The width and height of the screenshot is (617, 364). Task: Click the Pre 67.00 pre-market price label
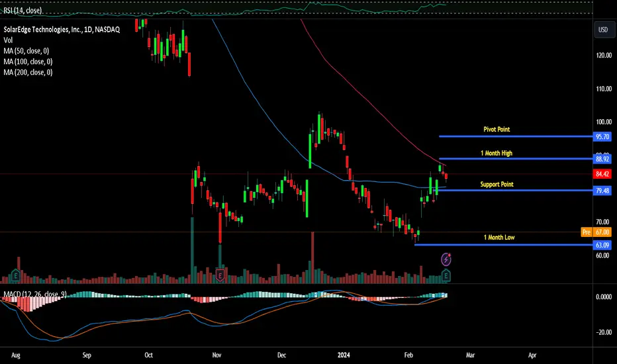(x=596, y=232)
